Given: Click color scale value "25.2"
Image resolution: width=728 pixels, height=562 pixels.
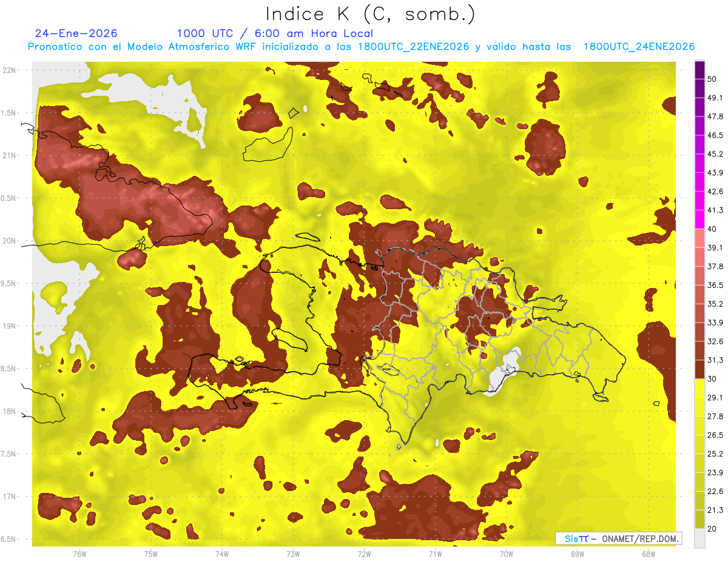Looking at the screenshot, I should 715,454.
